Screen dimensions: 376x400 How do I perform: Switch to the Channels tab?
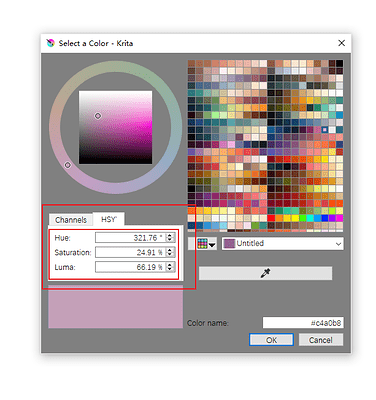coord(71,220)
